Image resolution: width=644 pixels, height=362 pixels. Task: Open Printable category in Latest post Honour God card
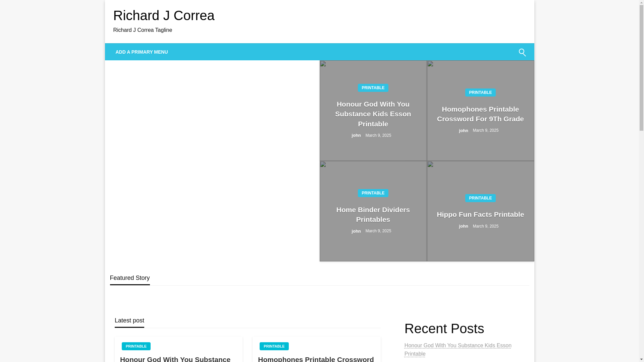tap(136, 346)
